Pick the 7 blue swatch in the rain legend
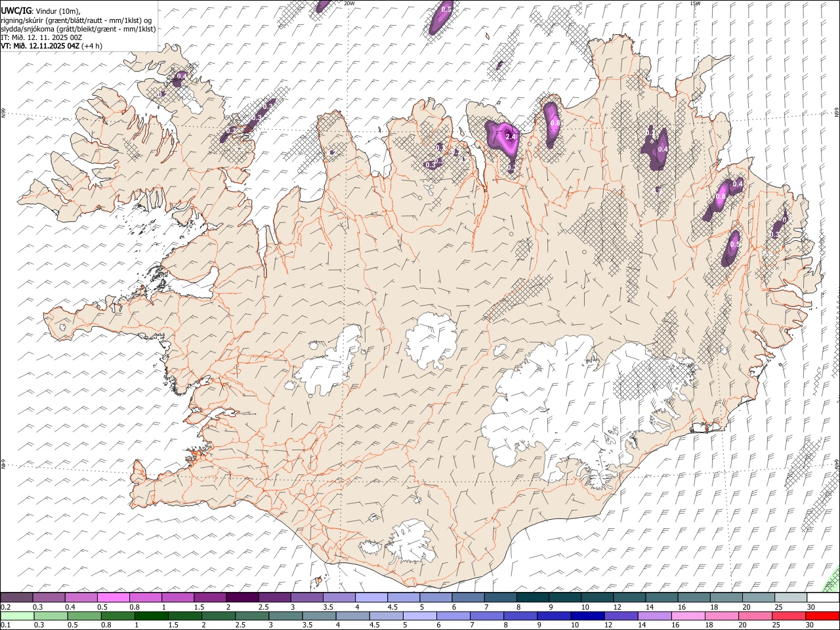The image size is (840, 630). tap(486, 616)
